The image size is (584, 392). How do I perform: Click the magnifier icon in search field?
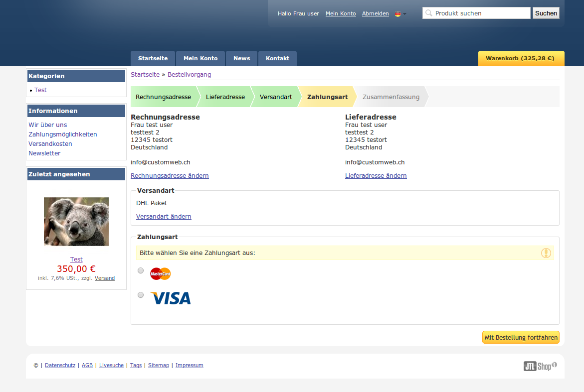coord(429,13)
